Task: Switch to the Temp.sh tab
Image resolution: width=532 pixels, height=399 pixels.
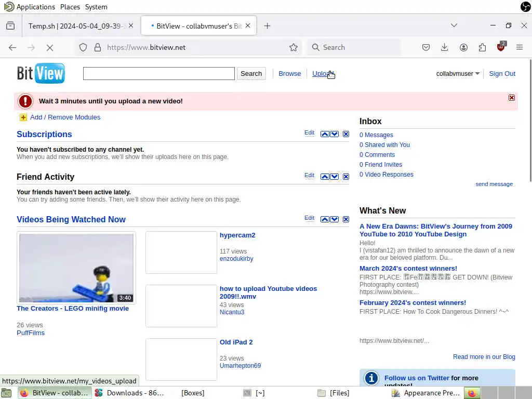Action: click(x=77, y=26)
